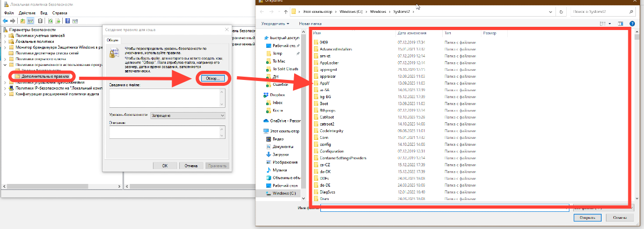The height and width of the screenshot is (229, 644).
Task: Open the Вид menu
Action: point(43,12)
